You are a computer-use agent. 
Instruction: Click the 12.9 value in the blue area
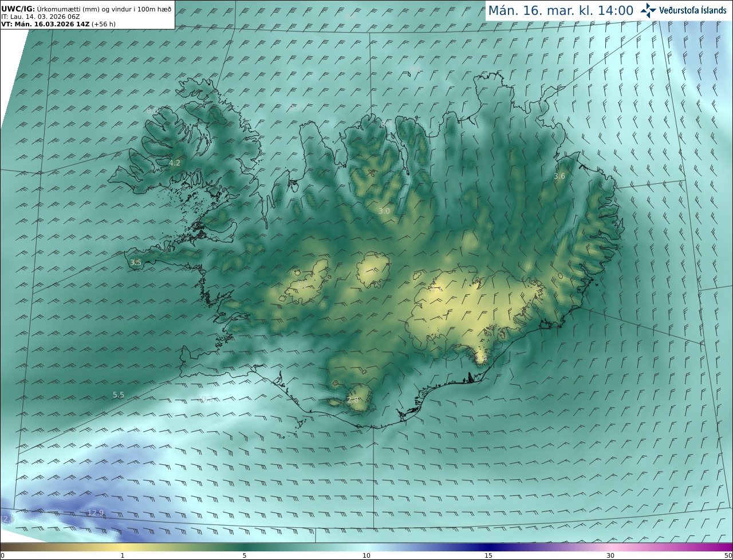pos(96,512)
